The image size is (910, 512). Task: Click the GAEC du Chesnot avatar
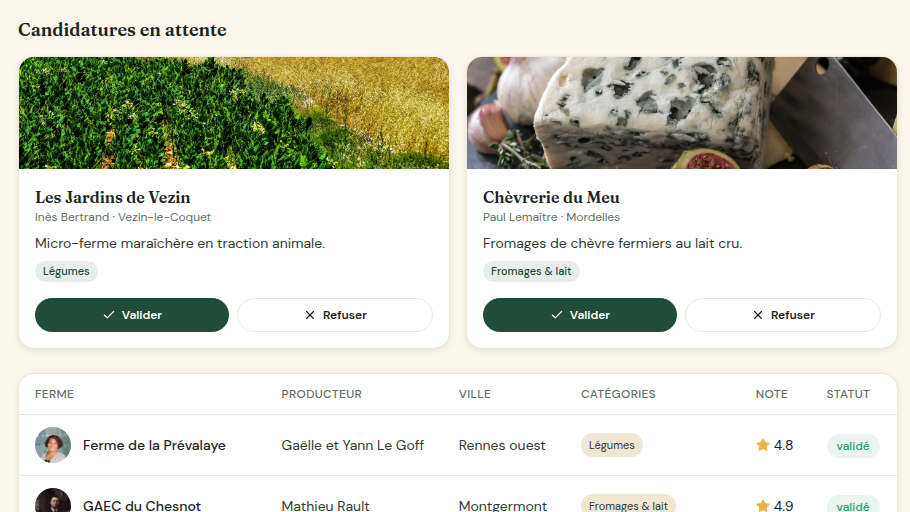click(53, 500)
